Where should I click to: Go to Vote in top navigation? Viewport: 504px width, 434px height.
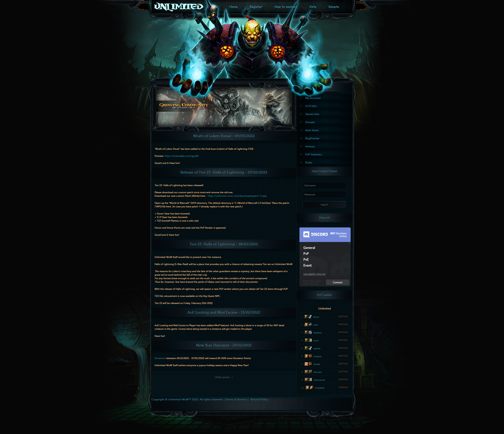[x=313, y=7]
